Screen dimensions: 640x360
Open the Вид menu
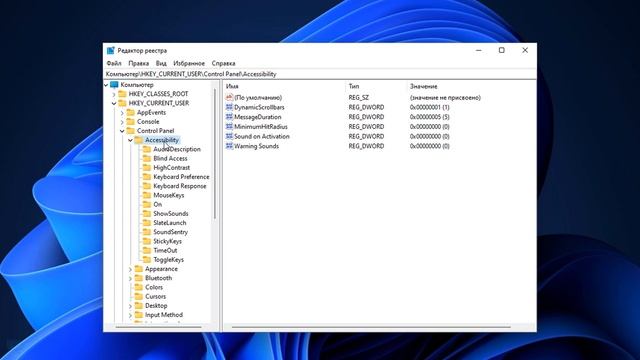click(161, 63)
